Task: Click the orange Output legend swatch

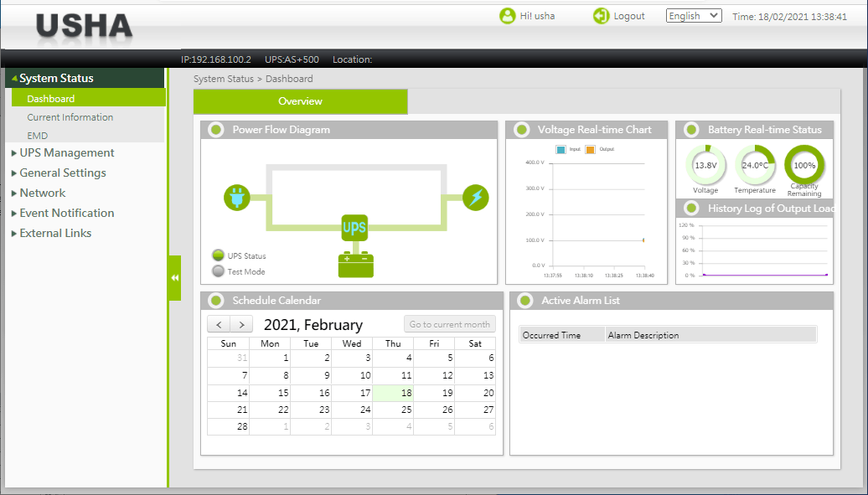Action: click(x=590, y=149)
